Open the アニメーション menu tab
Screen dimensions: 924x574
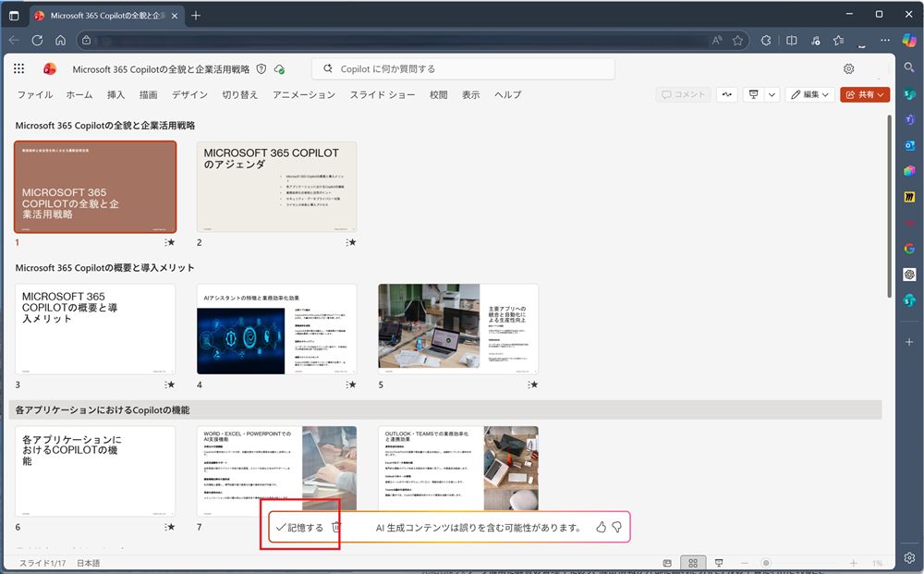304,95
